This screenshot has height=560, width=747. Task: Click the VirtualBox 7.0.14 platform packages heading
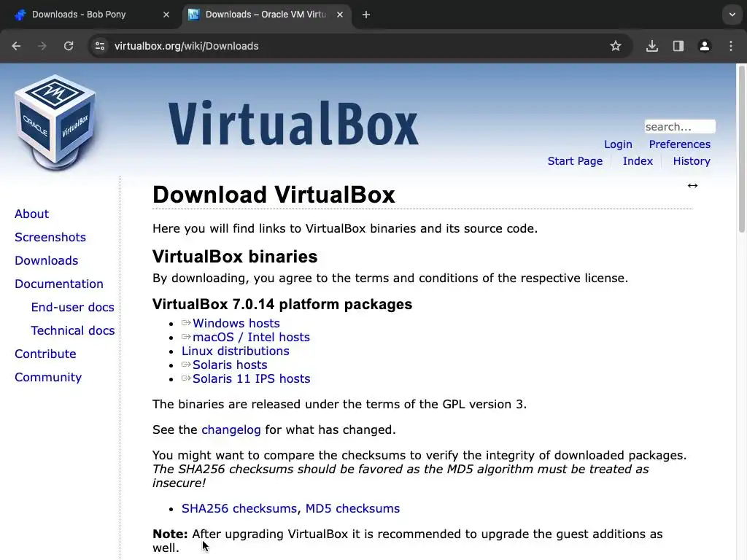[282, 304]
